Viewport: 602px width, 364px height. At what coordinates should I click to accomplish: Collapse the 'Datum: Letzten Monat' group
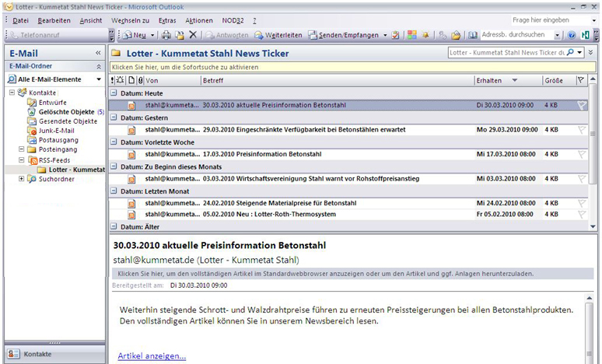(x=114, y=191)
